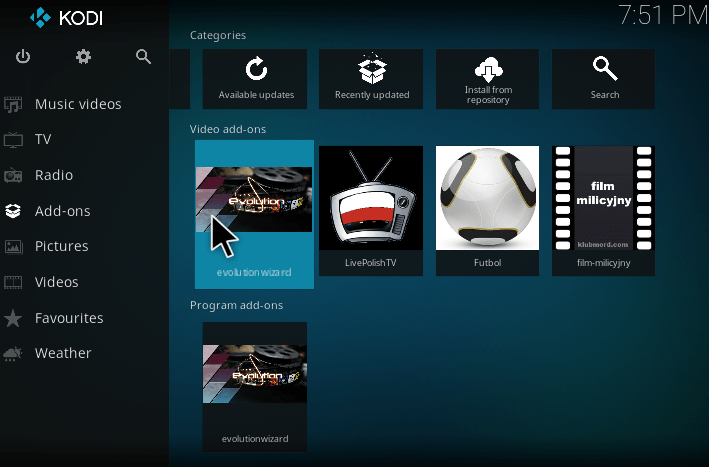Click the Program add-ons heading
Screen dimensions: 709x467
[236, 305]
